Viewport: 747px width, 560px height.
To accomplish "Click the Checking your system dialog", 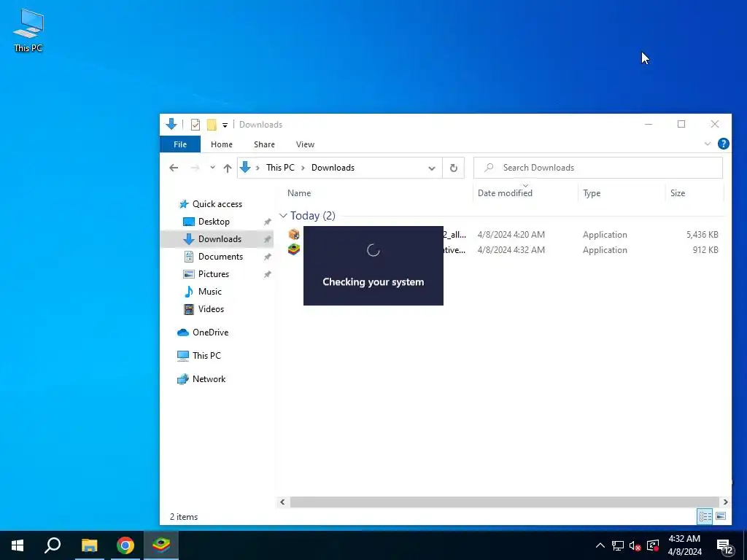I will pyautogui.click(x=373, y=265).
